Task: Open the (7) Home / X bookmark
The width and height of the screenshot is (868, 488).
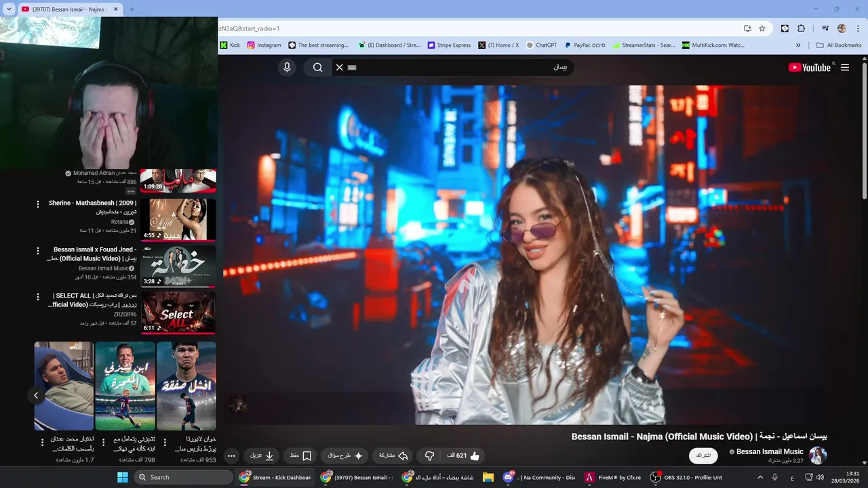Action: pos(498,45)
